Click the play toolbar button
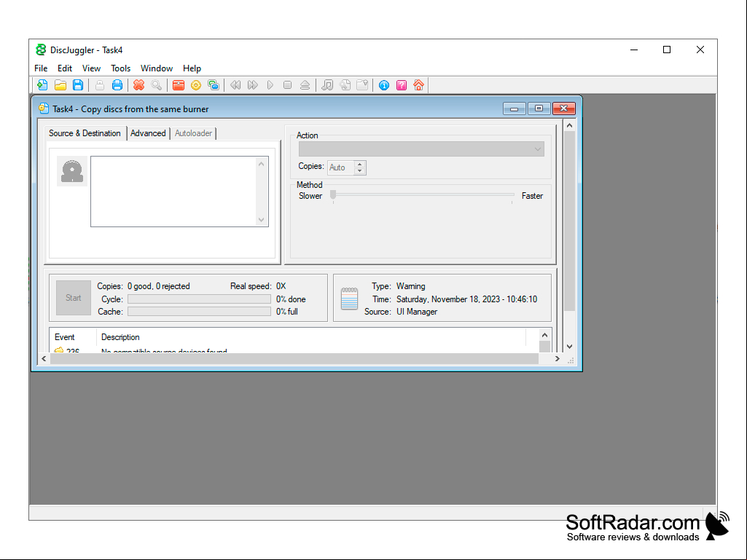The height and width of the screenshot is (560, 747). click(270, 85)
